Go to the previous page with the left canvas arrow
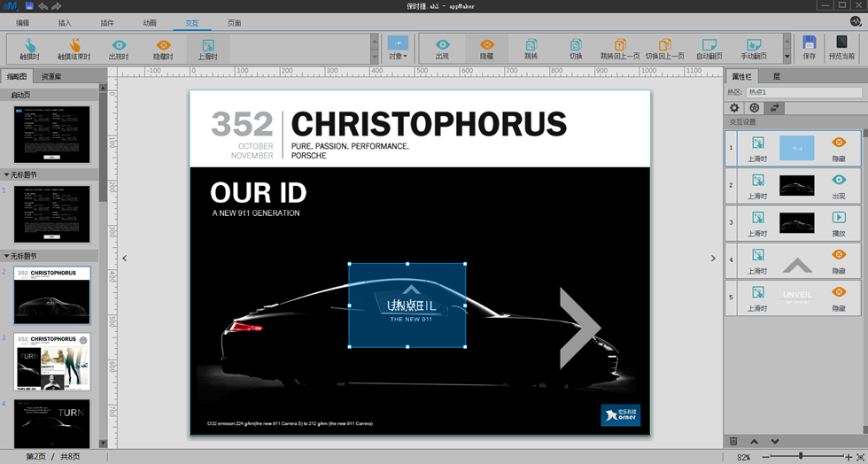 pyautogui.click(x=125, y=258)
